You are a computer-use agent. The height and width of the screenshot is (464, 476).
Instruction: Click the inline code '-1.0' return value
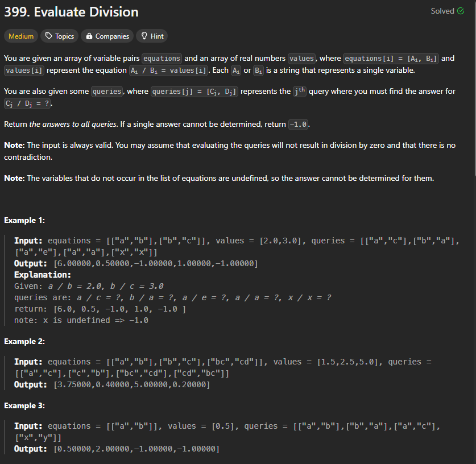(298, 125)
